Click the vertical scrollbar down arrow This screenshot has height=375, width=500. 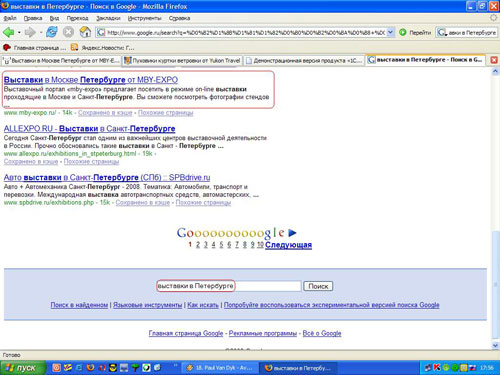495,345
